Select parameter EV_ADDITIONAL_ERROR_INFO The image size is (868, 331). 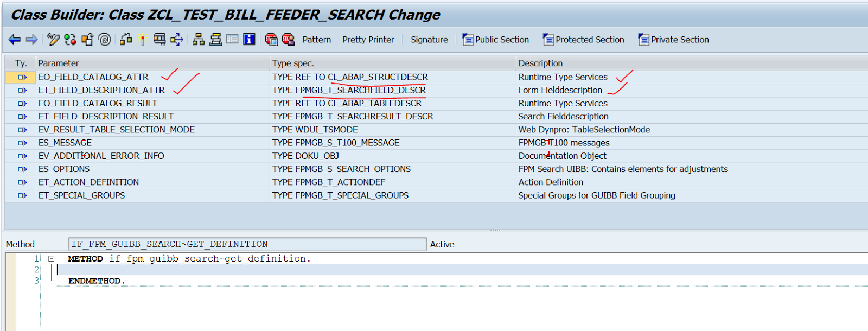tap(101, 156)
